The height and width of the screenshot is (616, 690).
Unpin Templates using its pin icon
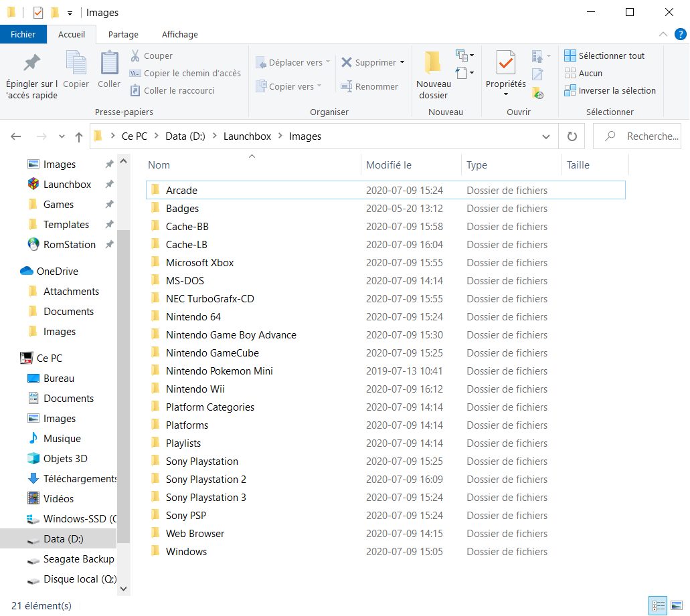[x=109, y=224]
